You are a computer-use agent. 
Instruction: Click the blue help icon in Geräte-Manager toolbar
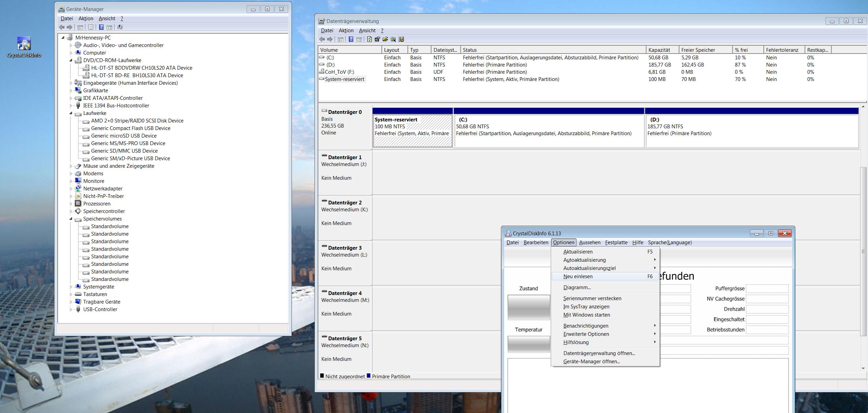pos(101,27)
